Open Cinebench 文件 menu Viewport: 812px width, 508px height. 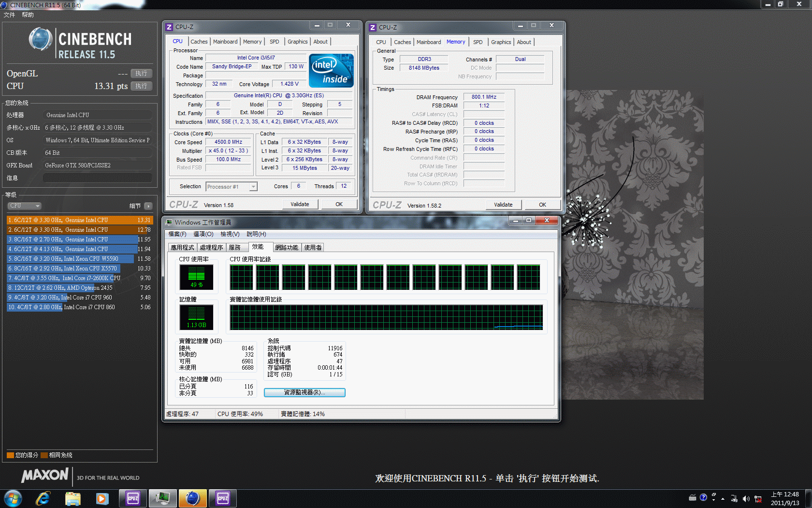point(9,15)
